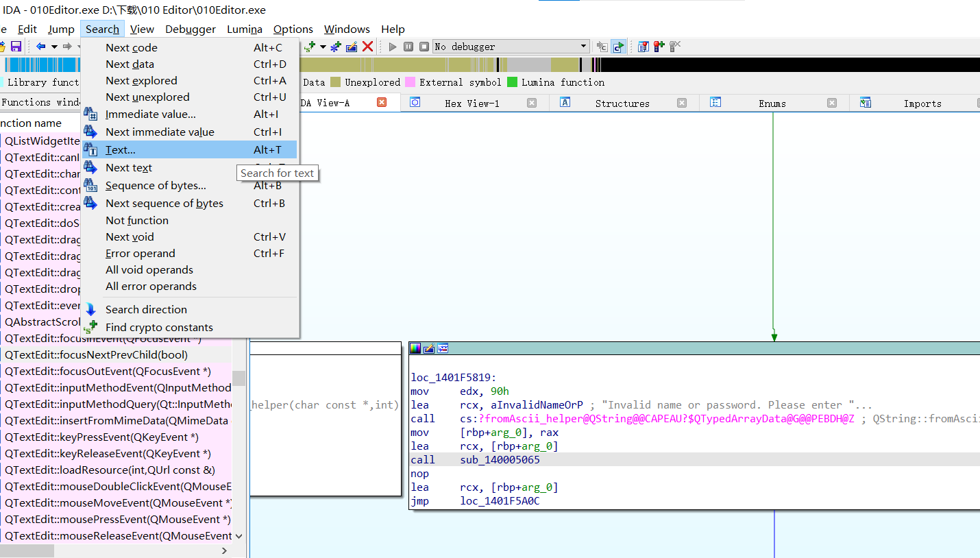Toggle the highlighted C run-to-source icon

click(x=618, y=47)
